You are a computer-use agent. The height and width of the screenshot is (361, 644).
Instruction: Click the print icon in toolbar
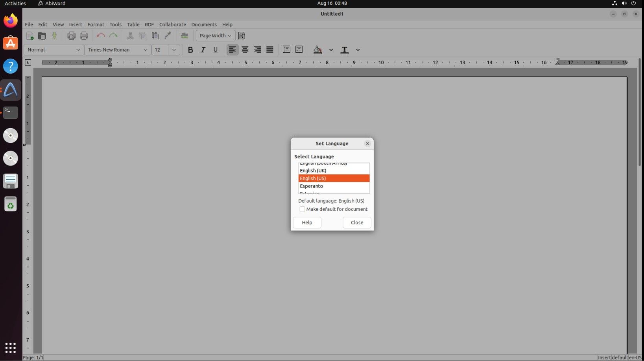[84, 36]
